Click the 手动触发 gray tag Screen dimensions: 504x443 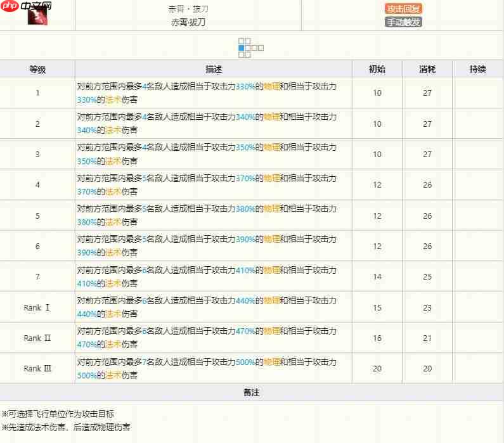click(403, 22)
